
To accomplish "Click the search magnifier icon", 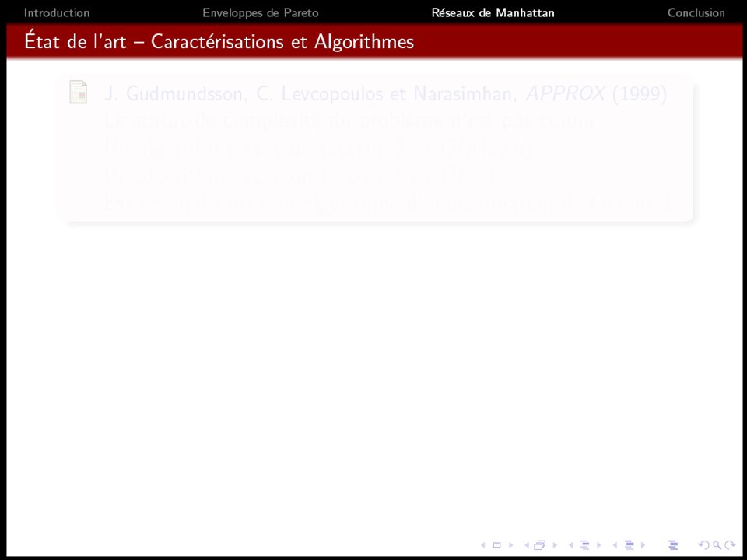I will tap(717, 545).
